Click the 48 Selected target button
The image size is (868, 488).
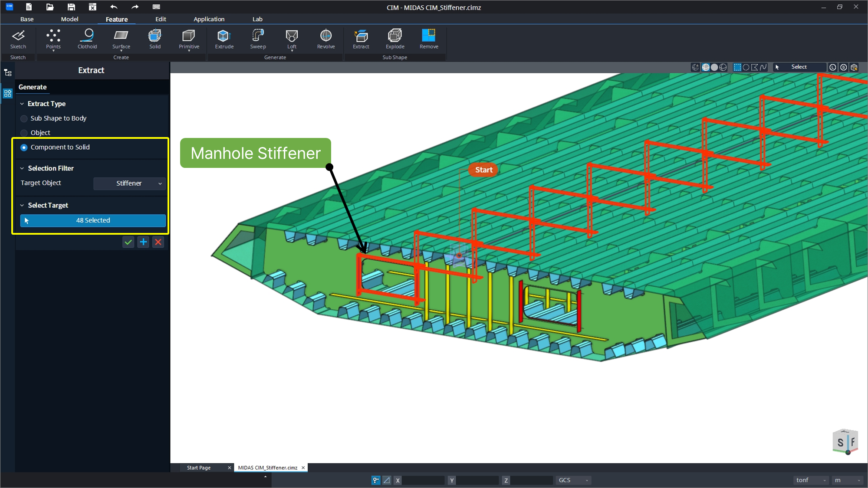click(x=93, y=220)
